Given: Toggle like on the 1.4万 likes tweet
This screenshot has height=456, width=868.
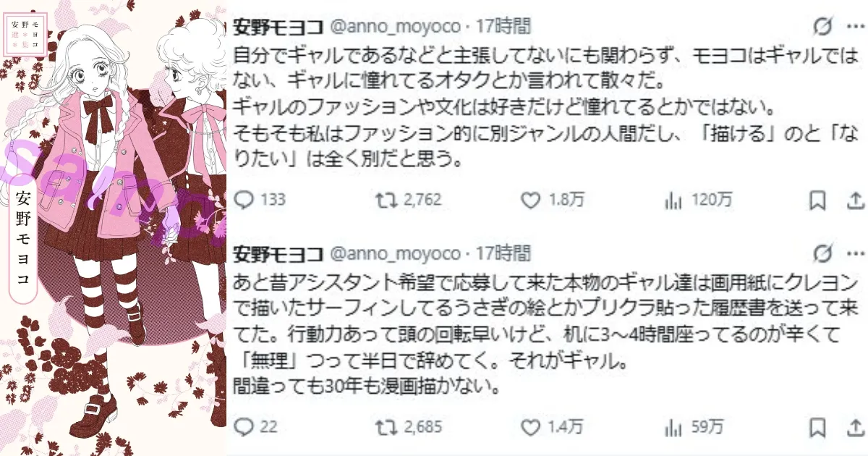Looking at the screenshot, I should (531, 428).
